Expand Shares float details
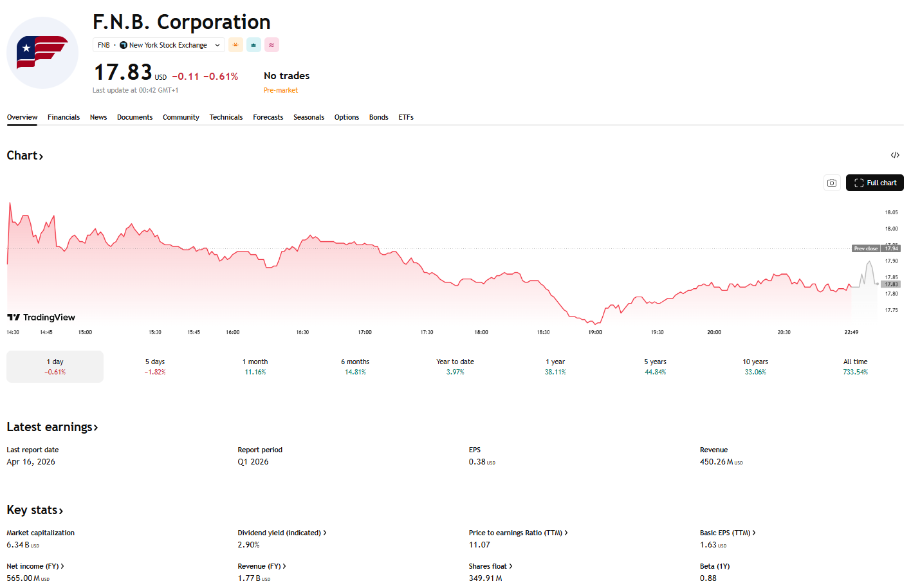 tap(491, 566)
